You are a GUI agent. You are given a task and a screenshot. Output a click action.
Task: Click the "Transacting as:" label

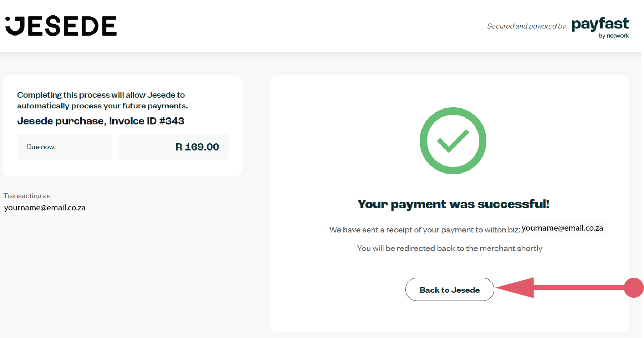click(28, 196)
